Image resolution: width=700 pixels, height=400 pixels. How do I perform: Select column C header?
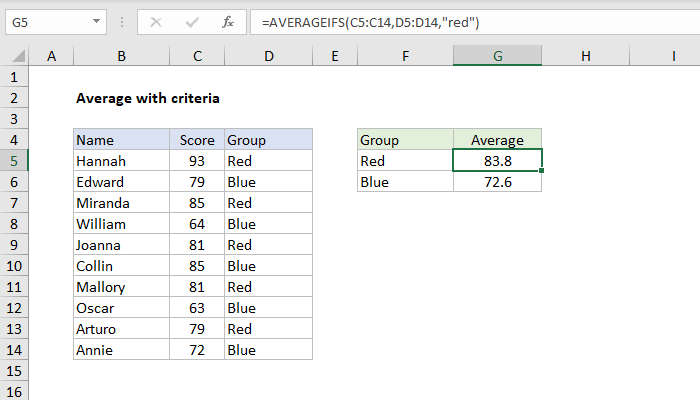tap(195, 56)
